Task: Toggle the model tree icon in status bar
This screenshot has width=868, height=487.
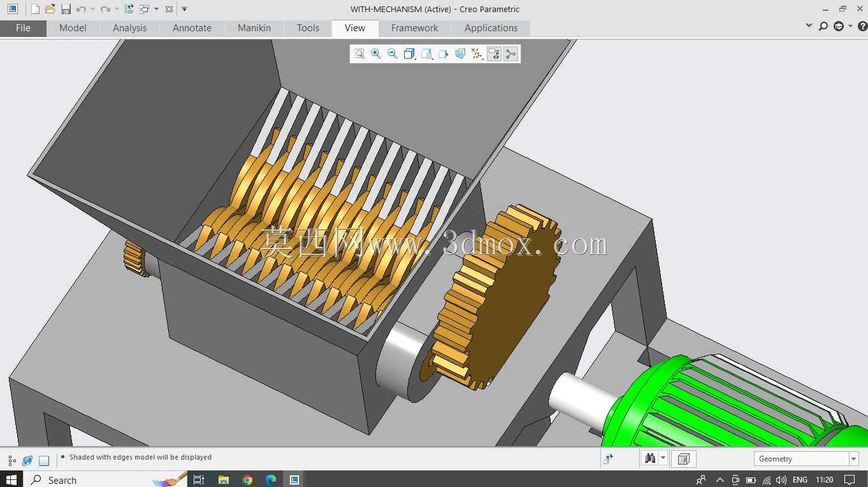Action: pyautogui.click(x=12, y=460)
